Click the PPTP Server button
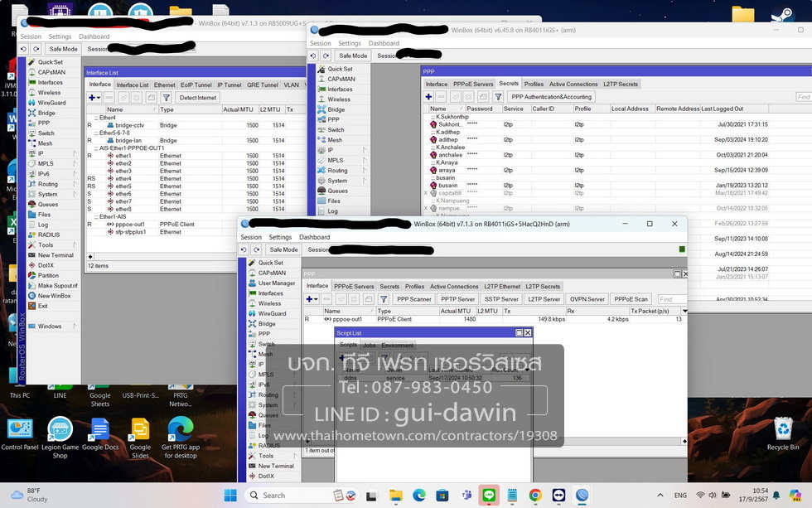This screenshot has height=508, width=812. (457, 299)
